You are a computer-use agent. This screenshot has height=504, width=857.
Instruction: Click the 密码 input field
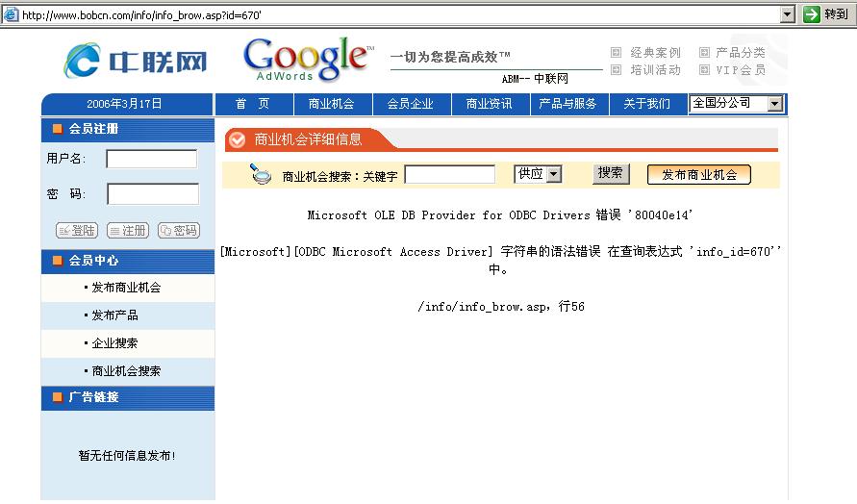coord(153,194)
